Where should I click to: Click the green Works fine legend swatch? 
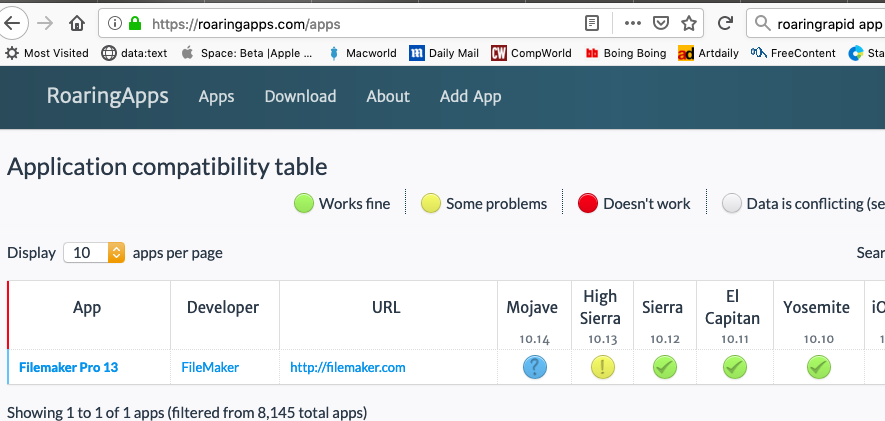(304, 204)
